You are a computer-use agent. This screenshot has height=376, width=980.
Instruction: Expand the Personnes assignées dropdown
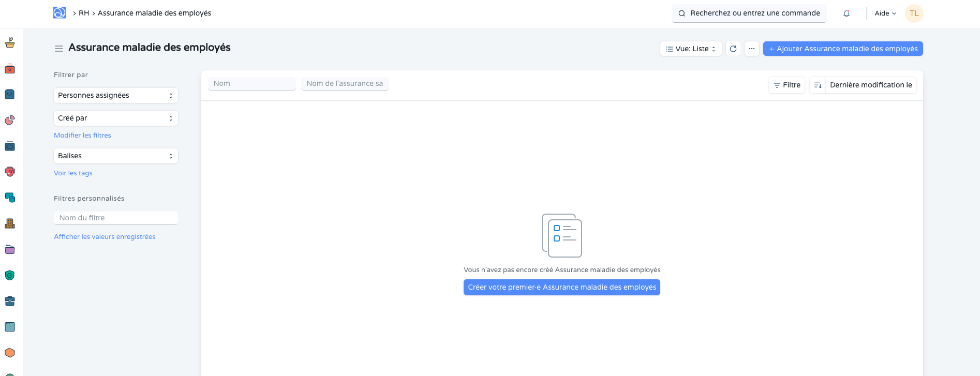coord(115,96)
